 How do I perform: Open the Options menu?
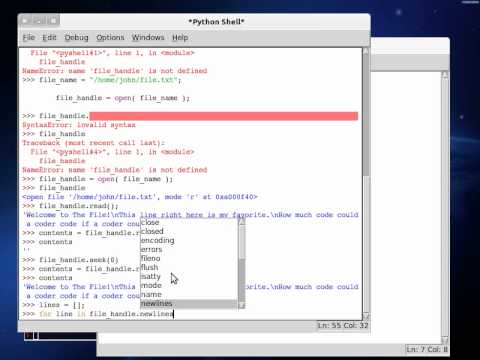point(110,37)
